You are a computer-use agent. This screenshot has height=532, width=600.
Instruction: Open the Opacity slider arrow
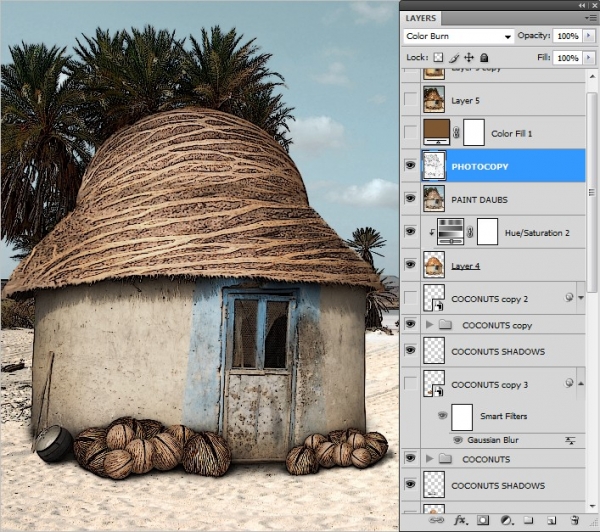589,36
